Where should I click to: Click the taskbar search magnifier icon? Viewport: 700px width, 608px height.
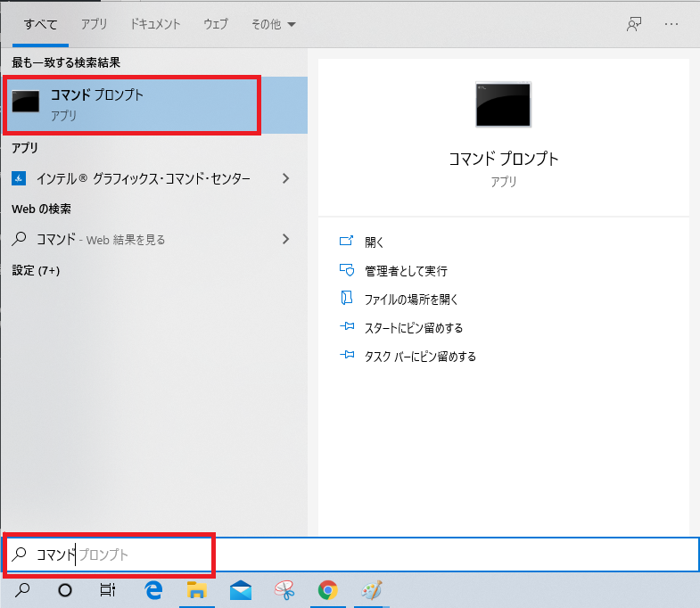tap(22, 590)
